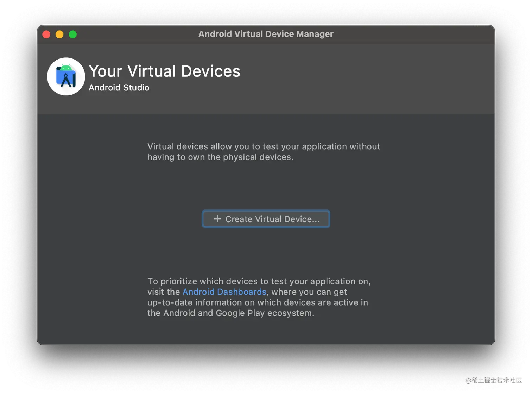
Task: Open the Android Dashboards link
Action: pos(224,292)
